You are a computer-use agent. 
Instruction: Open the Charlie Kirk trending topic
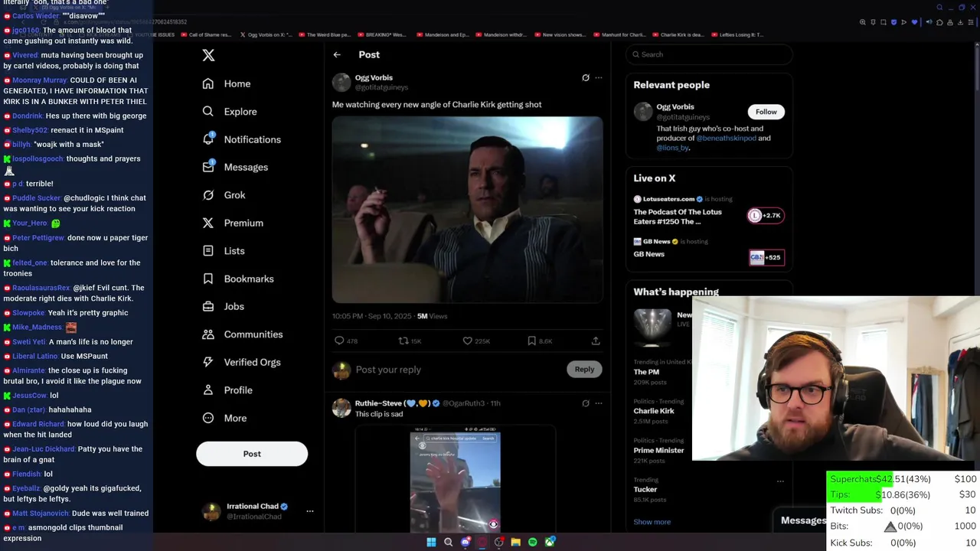pyautogui.click(x=654, y=411)
